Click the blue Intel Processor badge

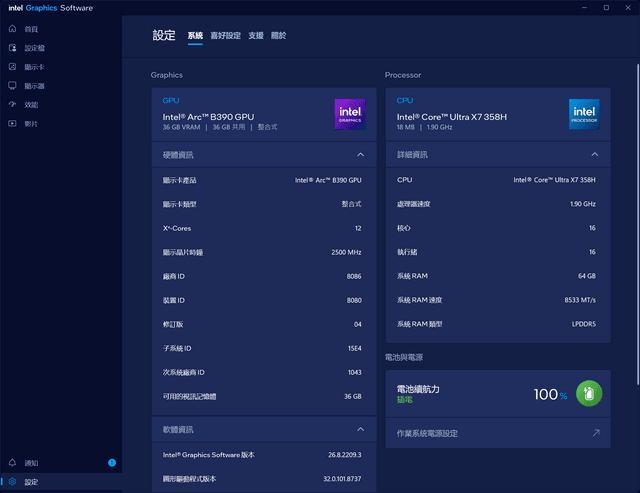click(584, 114)
